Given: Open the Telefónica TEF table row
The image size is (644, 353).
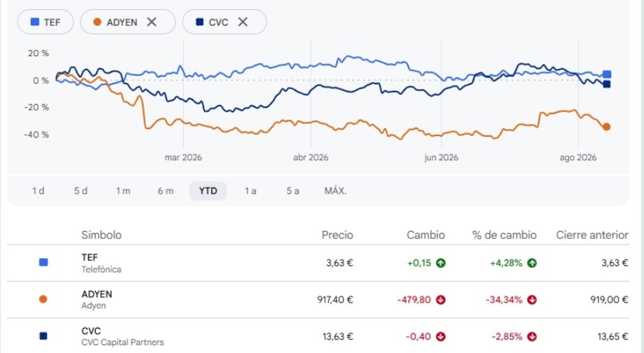Looking at the screenshot, I should coord(318,263).
